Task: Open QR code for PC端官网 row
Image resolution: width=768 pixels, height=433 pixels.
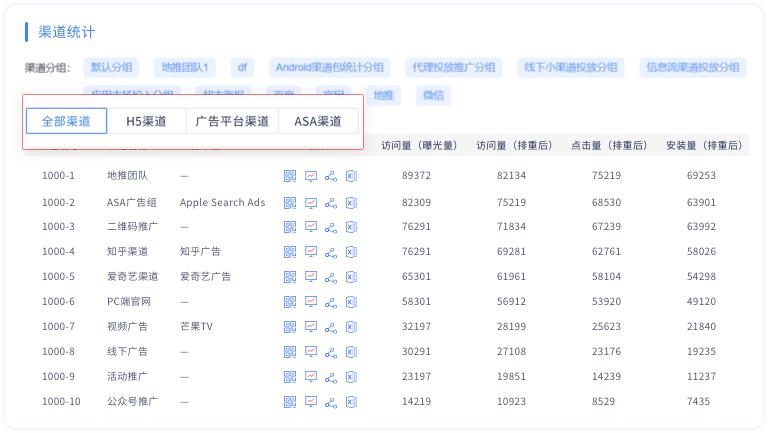Action: (x=290, y=302)
